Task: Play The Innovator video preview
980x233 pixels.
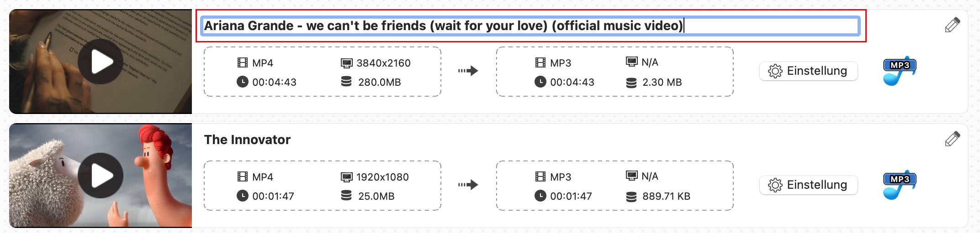Action: [x=101, y=176]
